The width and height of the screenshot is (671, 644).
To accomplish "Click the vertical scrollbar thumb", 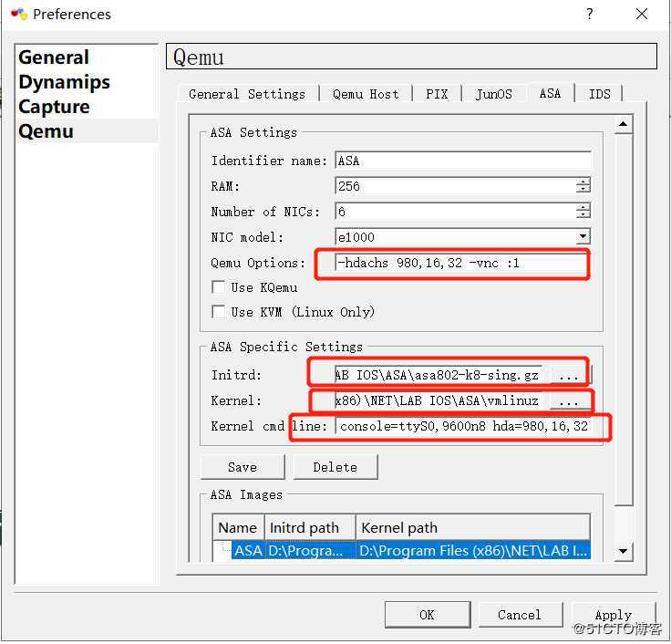I will 623,319.
